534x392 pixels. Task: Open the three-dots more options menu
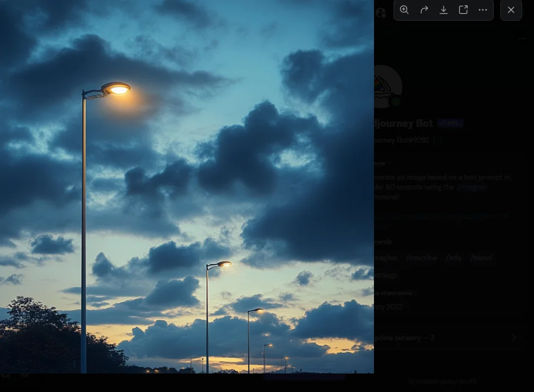click(483, 10)
